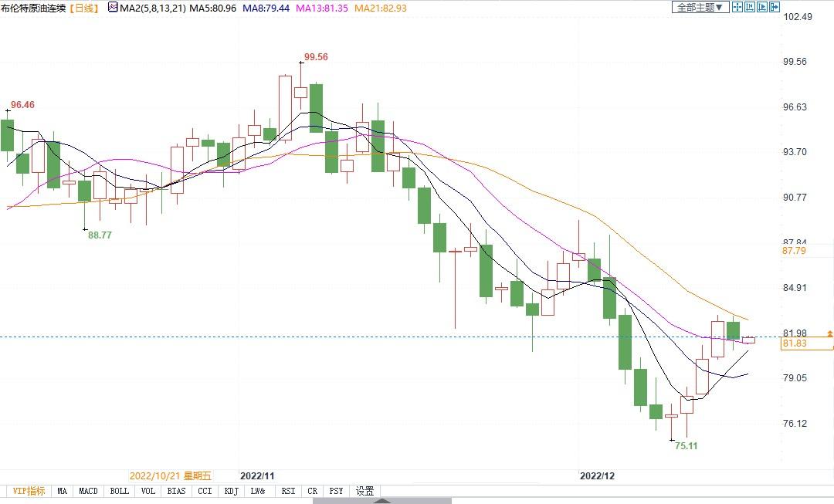Click the range measurement icon beside crosshair
The image size is (834, 504).
(x=750, y=8)
